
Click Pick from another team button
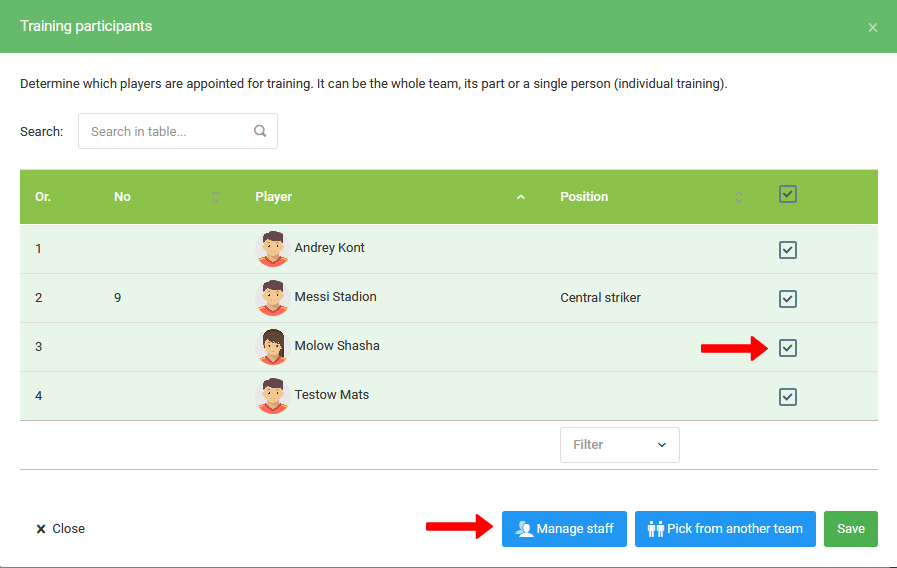[x=725, y=529]
